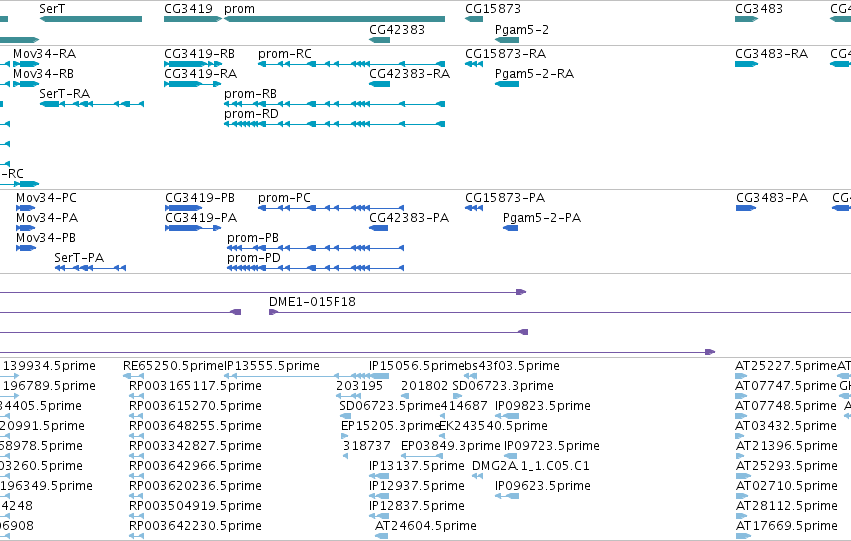Select the Pgam5-2-PA protein label

(542, 218)
